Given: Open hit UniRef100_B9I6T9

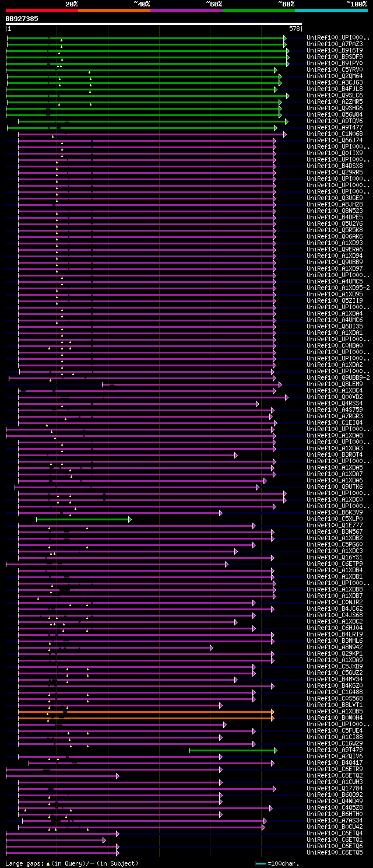Looking at the screenshot, I should coord(335,50).
